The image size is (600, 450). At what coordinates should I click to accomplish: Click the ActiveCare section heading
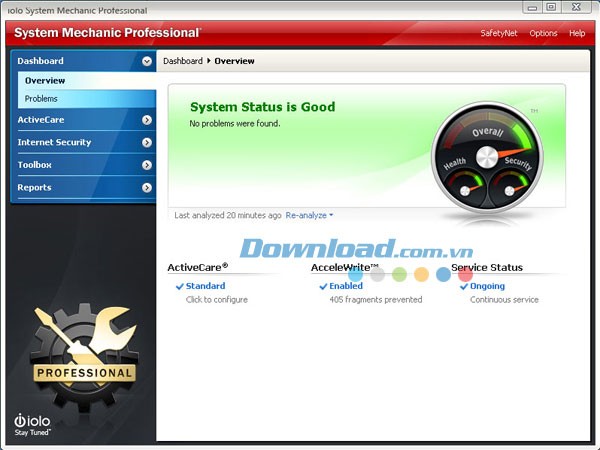tap(197, 267)
